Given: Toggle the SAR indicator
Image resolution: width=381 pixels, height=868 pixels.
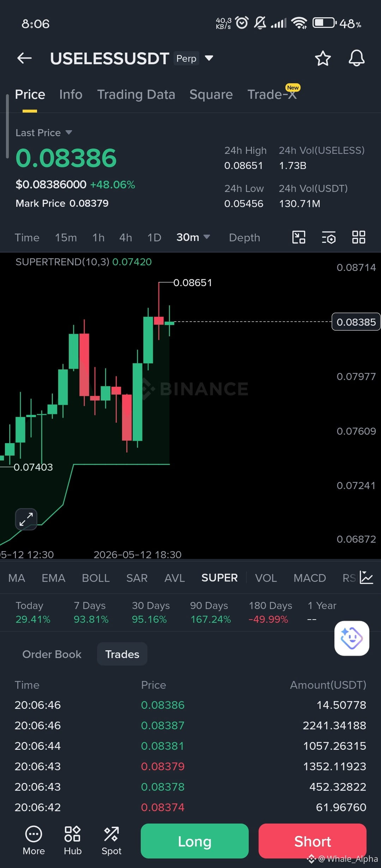Looking at the screenshot, I should click(x=137, y=578).
